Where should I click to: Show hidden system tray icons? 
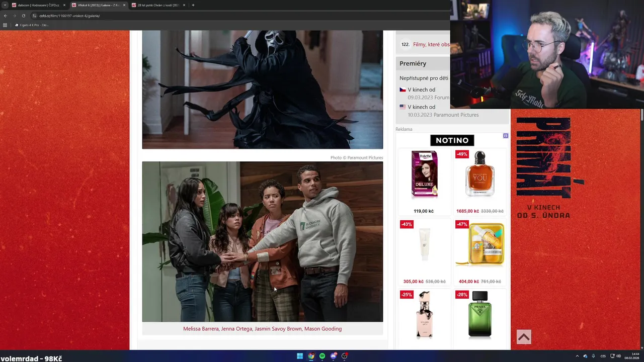tap(577, 356)
